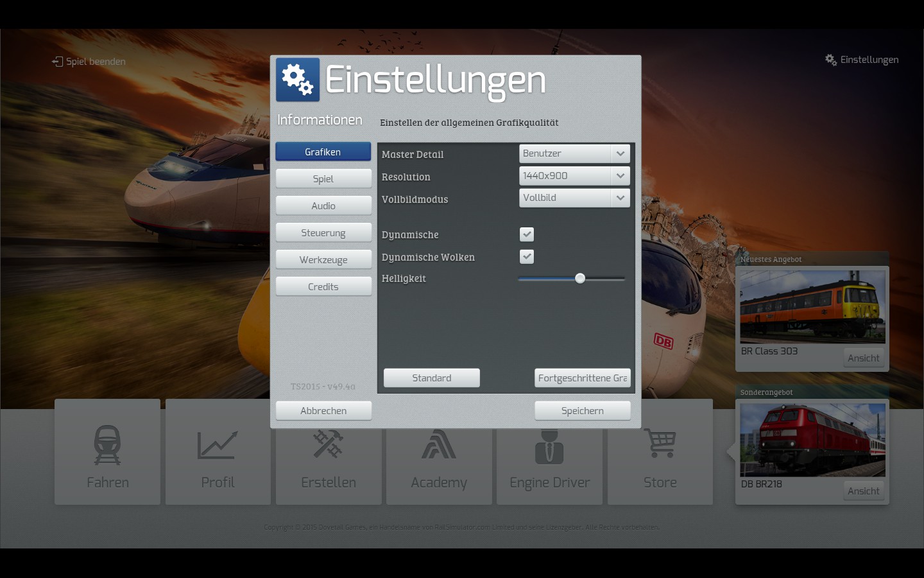
Task: Open the BR Class 303 thumbnail
Action: [812, 306]
